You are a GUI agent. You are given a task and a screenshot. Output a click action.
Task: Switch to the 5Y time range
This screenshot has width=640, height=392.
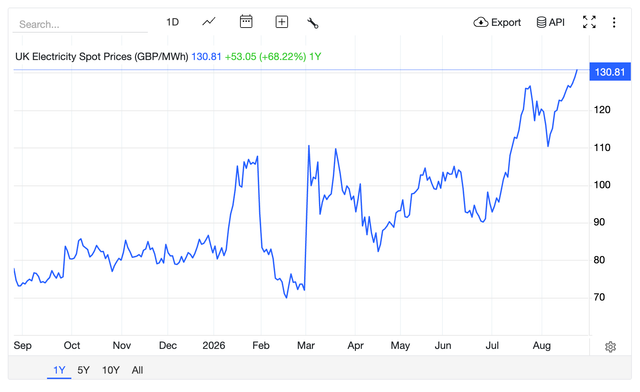pyautogui.click(x=83, y=370)
